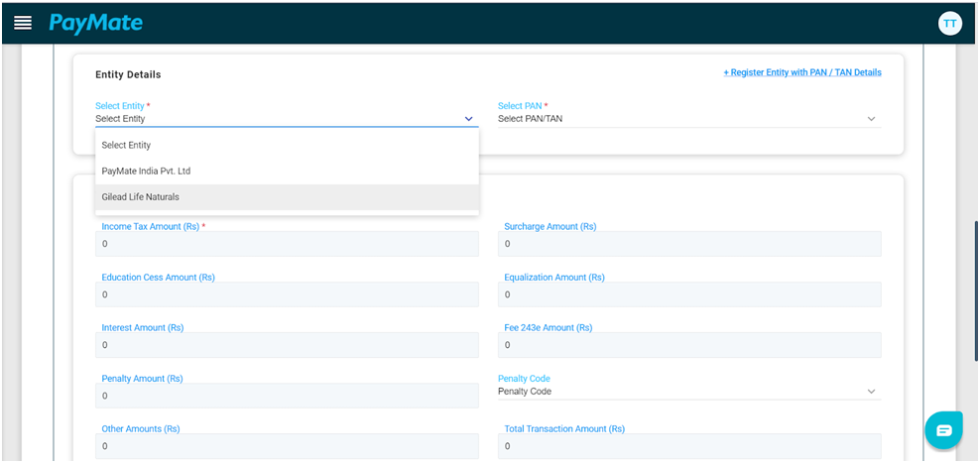
Task: Open Register Entity with PAN / TAN Details link
Action: 802,72
